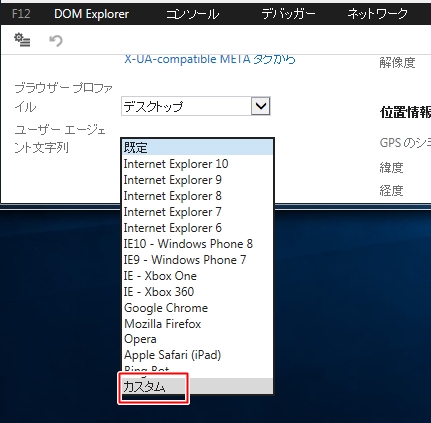Pick Apple Safari (iPad) user agent
431x423 pixels.
197,355
